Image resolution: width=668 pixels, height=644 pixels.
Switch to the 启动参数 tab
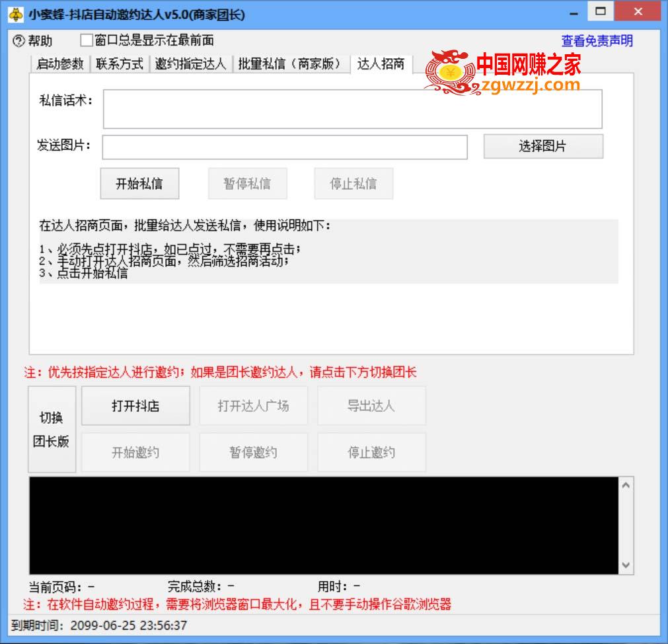point(60,64)
